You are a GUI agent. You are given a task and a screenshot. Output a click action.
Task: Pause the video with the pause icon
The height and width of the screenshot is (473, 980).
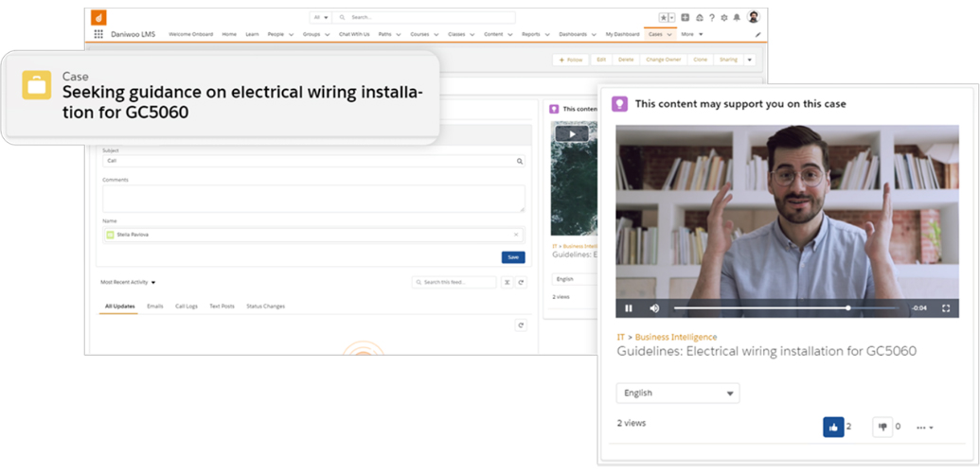629,308
